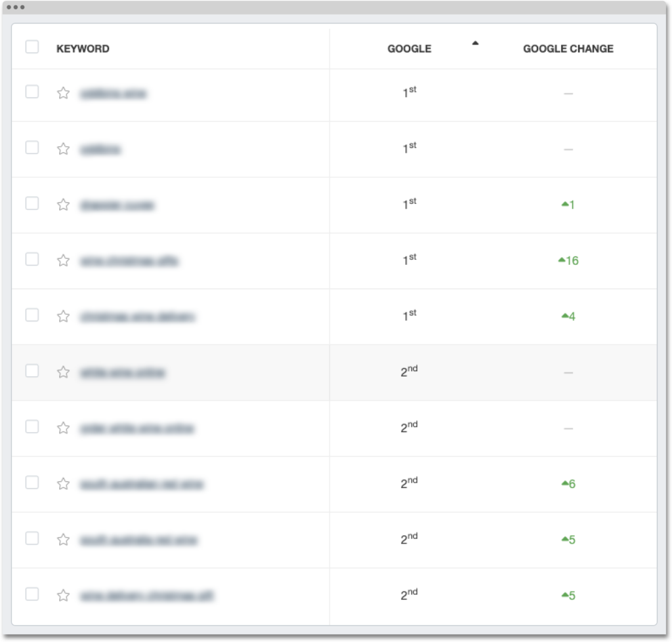Favorite the keyword showing +16 change
Viewport: 672px width, 642px height.
63,260
